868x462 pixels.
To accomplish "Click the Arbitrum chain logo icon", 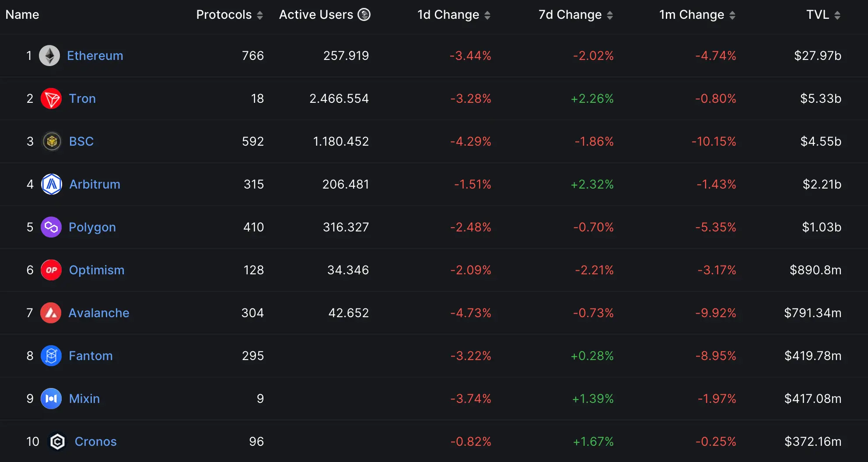I will point(52,184).
